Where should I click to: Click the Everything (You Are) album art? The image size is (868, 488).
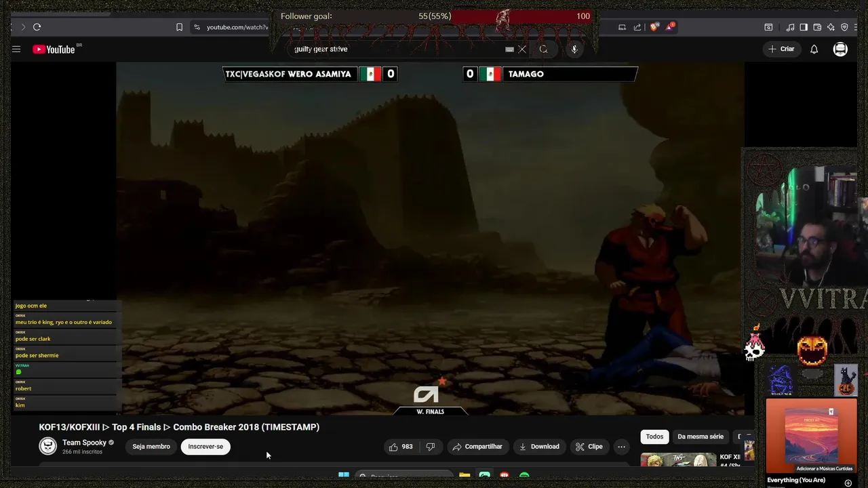tap(811, 434)
